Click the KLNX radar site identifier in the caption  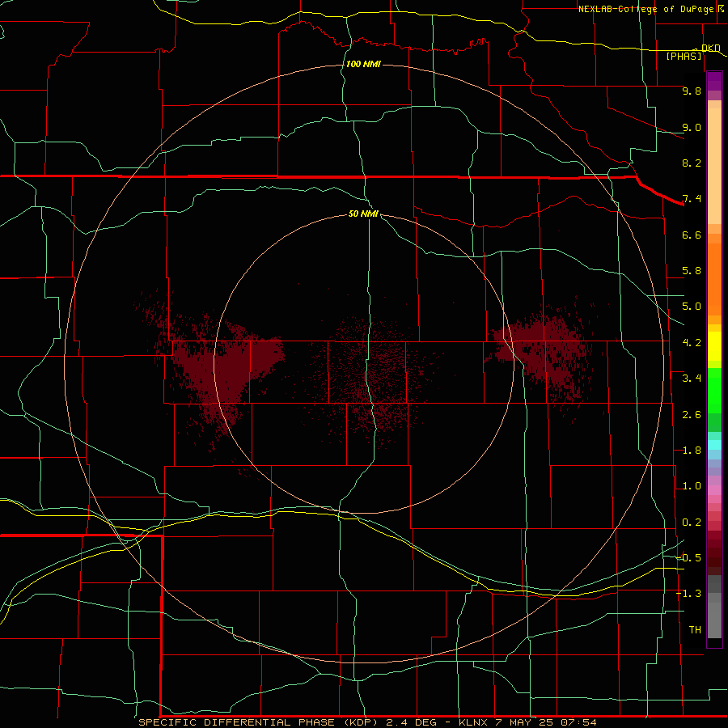tap(473, 722)
